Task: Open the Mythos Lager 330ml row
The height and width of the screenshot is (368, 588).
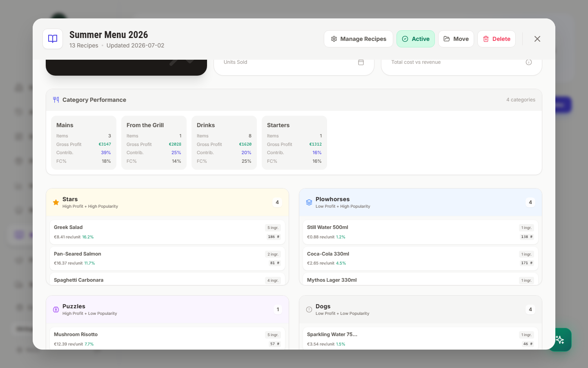Action: pyautogui.click(x=421, y=280)
